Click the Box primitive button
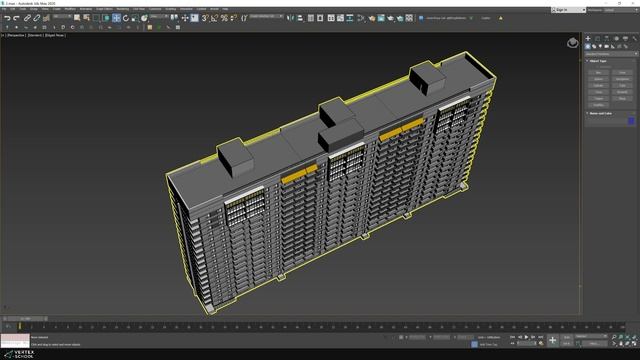Image resolution: width=640 pixels, height=360 pixels. coord(598,73)
